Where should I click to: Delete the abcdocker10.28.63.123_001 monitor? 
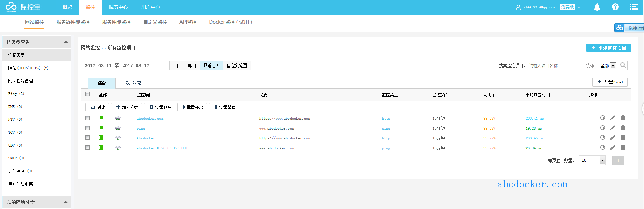click(x=623, y=148)
